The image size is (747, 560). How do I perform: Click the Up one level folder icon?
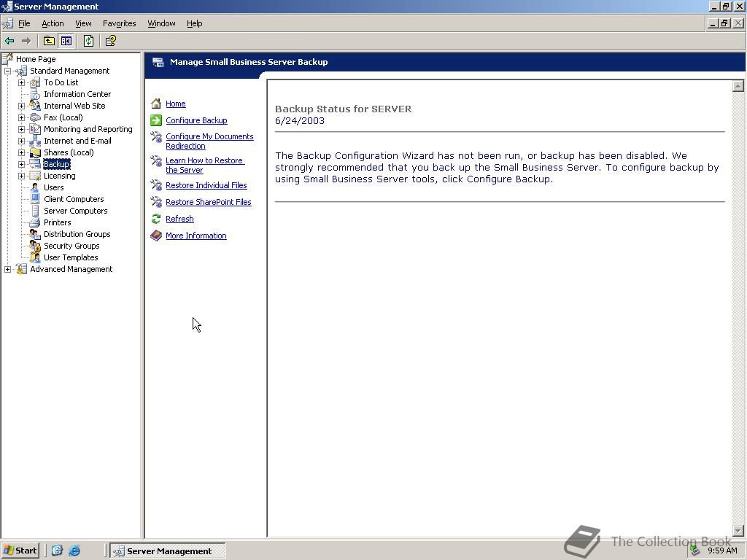tap(49, 41)
